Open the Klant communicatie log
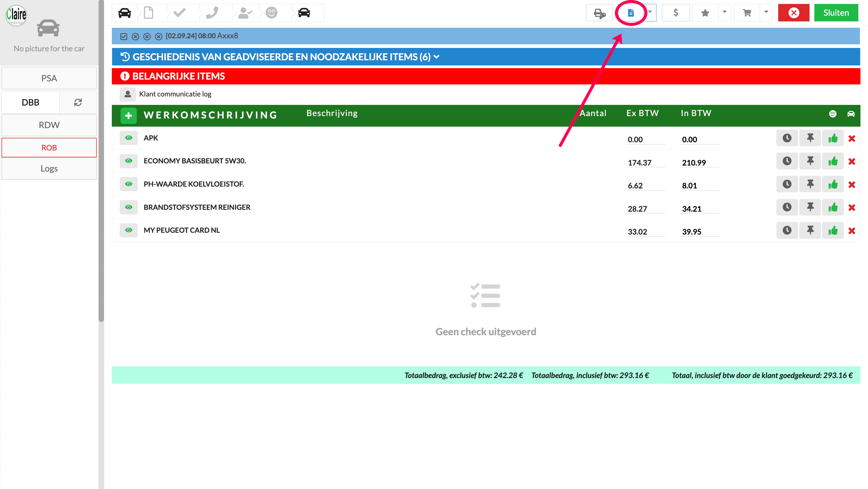 [175, 94]
